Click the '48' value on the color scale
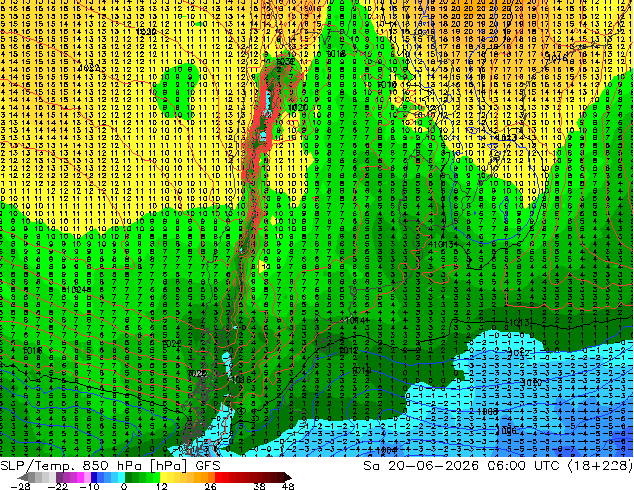 (287, 486)
